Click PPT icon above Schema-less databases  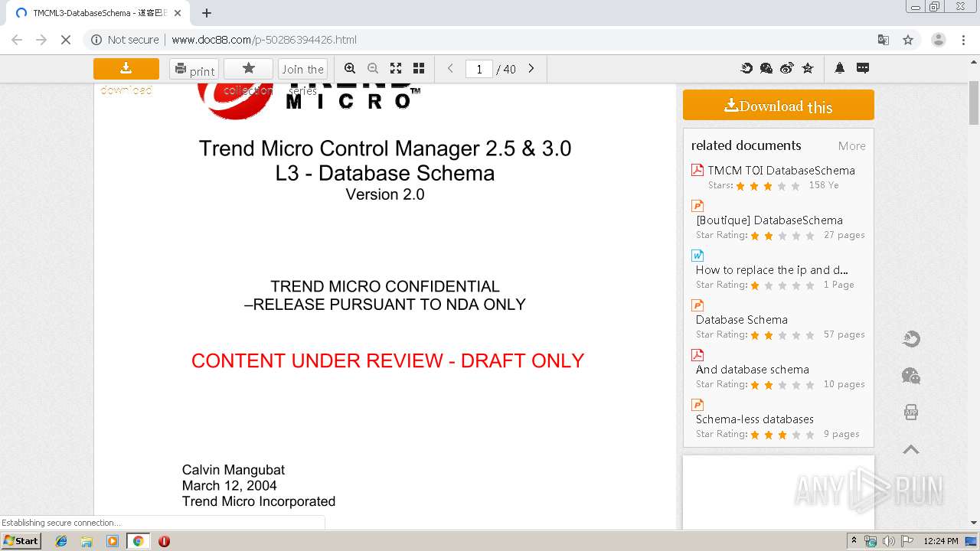click(697, 404)
